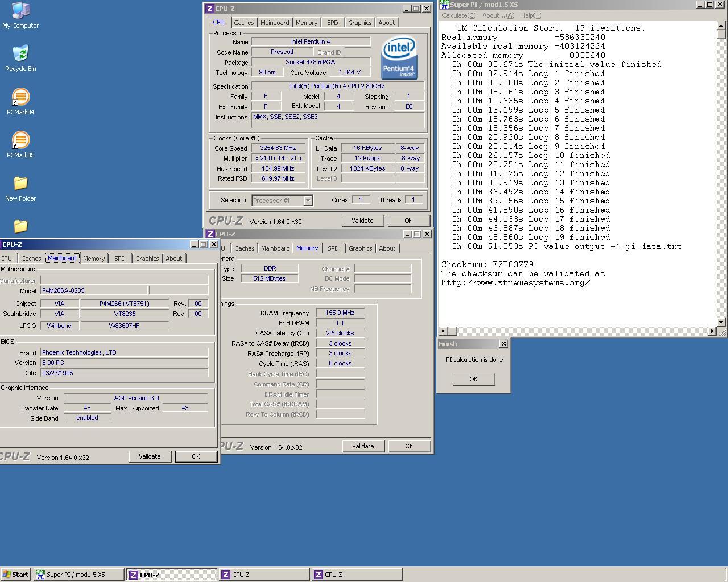
Task: Click the Z icon in top CPU-Z title bar
Action: (210, 9)
